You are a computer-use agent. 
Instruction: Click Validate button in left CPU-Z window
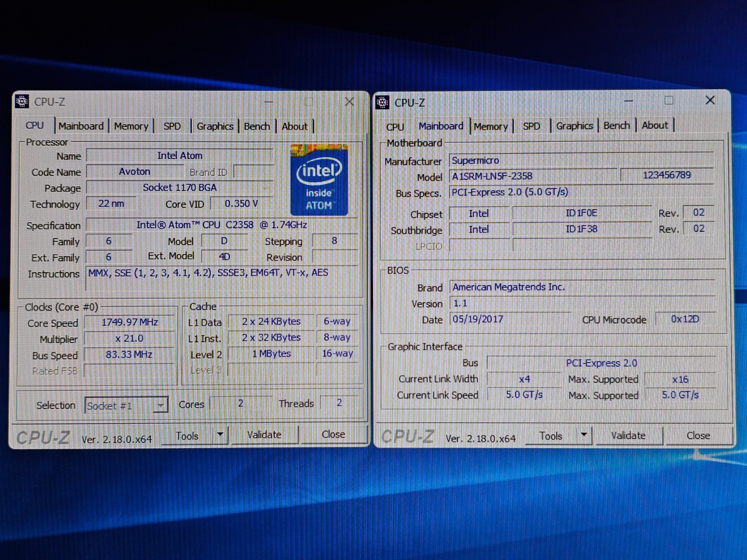264,434
